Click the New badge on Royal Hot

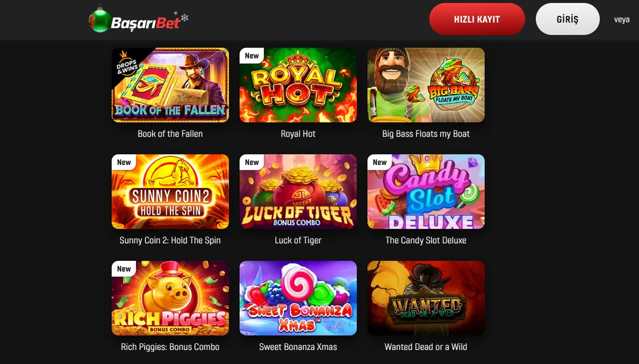click(252, 56)
